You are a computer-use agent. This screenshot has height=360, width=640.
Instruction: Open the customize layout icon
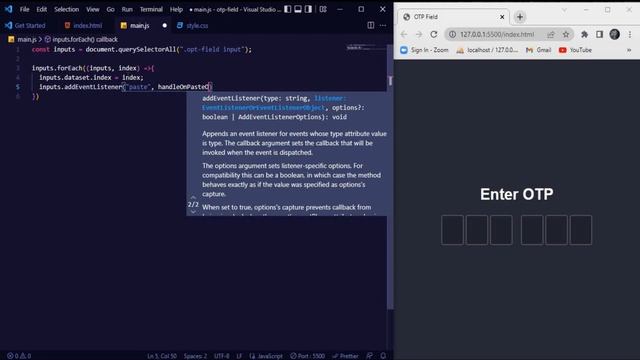pyautogui.click(x=323, y=9)
